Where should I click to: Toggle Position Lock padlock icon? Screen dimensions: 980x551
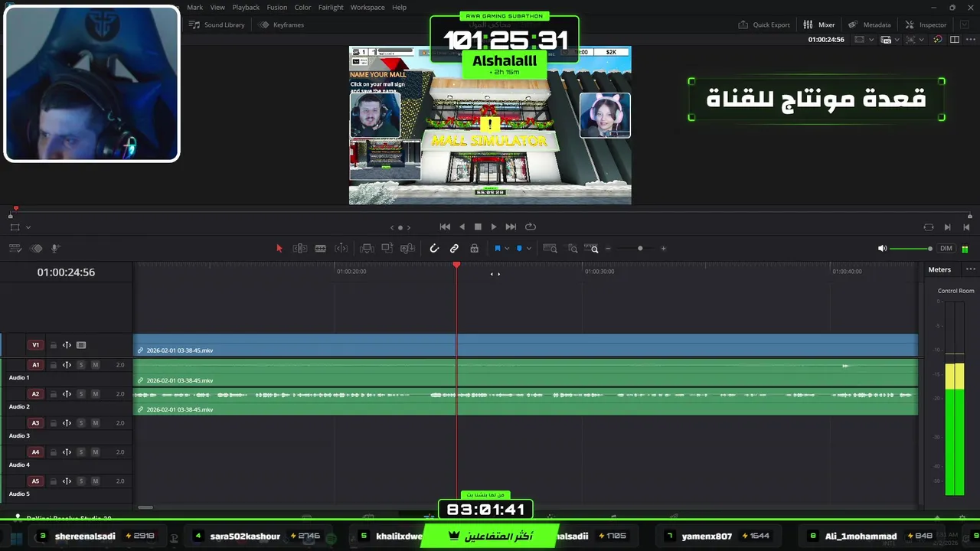pyautogui.click(x=474, y=249)
